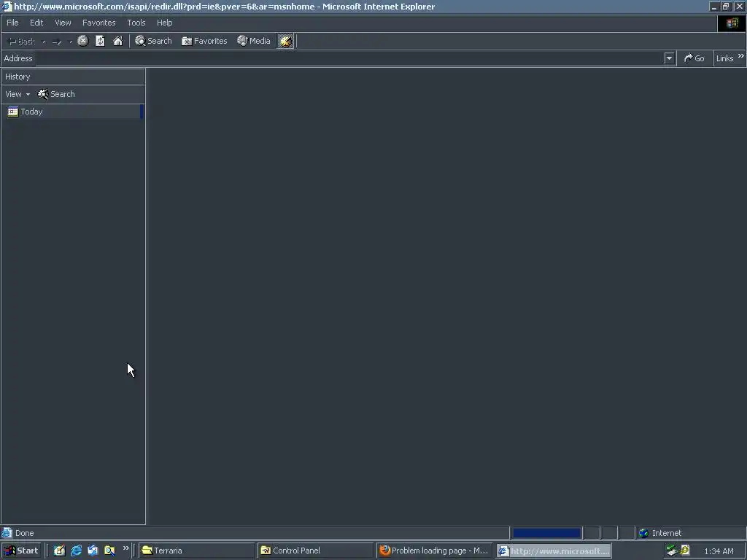This screenshot has width=747, height=560.
Task: Click the Go button
Action: (x=694, y=58)
